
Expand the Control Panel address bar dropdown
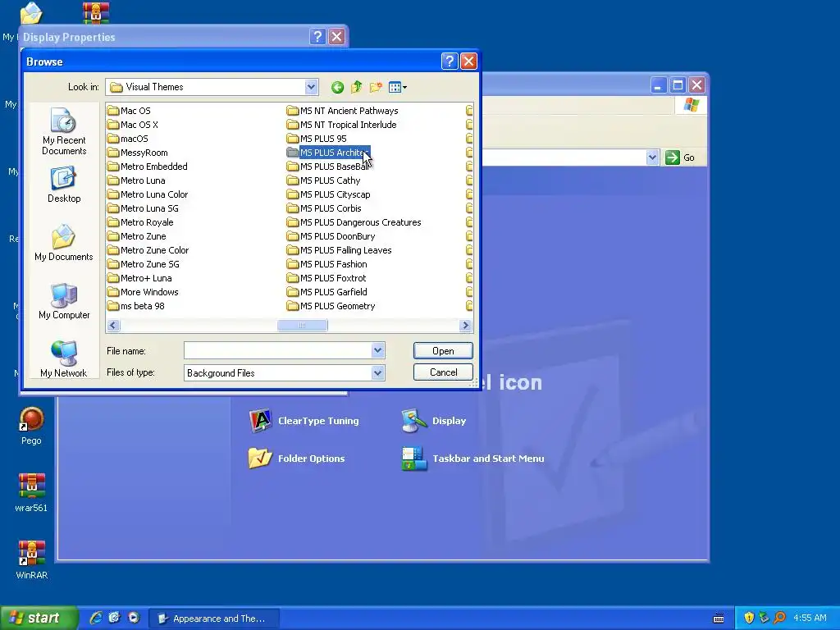(652, 157)
